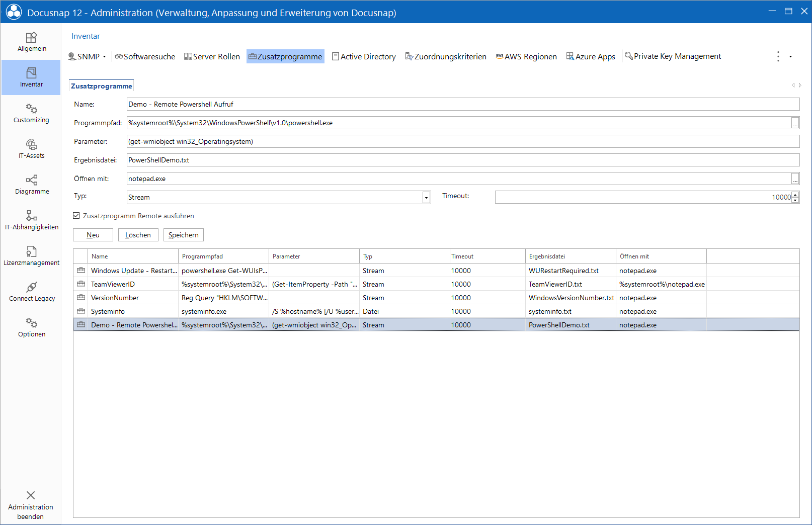Click Administration beenden close icon
Screen dimensions: 812x525
click(31, 495)
